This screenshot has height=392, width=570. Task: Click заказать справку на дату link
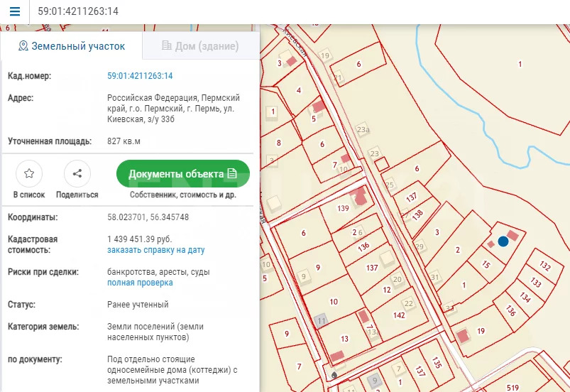[x=155, y=250]
